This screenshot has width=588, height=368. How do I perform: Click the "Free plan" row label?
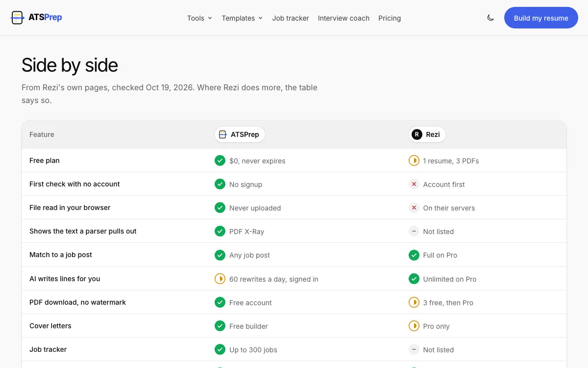(45, 160)
